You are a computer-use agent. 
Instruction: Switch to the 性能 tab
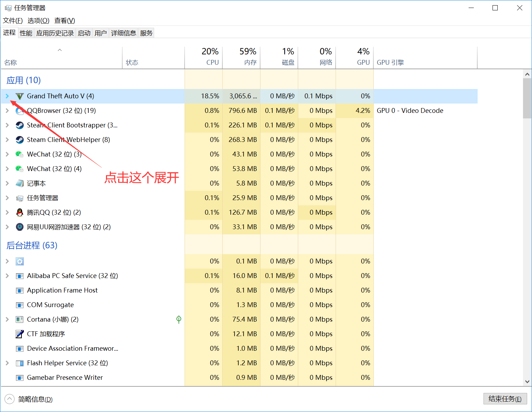(x=26, y=33)
